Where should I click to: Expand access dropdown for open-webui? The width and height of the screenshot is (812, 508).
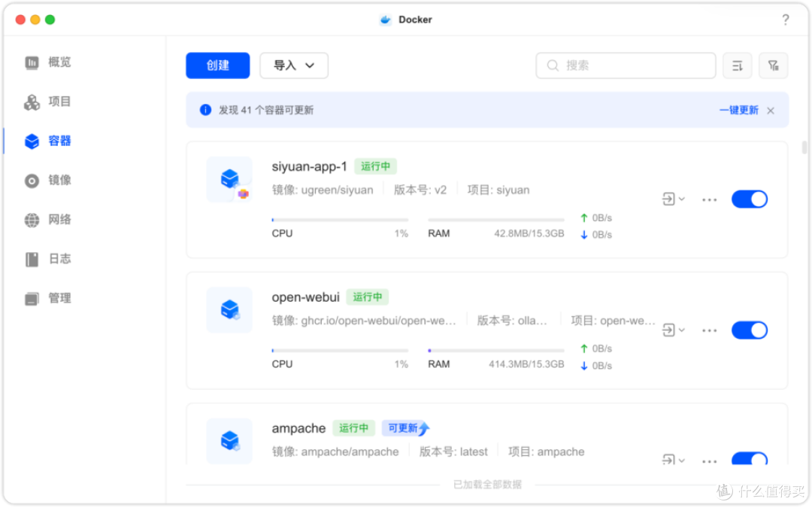pos(673,330)
